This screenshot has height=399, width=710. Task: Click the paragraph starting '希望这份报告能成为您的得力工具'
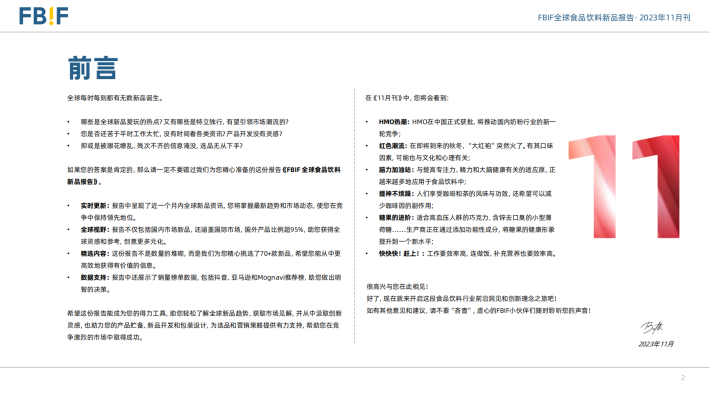point(204,325)
